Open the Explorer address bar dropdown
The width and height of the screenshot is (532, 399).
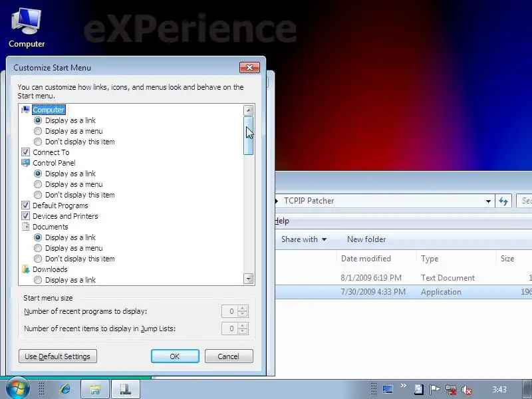pos(488,201)
